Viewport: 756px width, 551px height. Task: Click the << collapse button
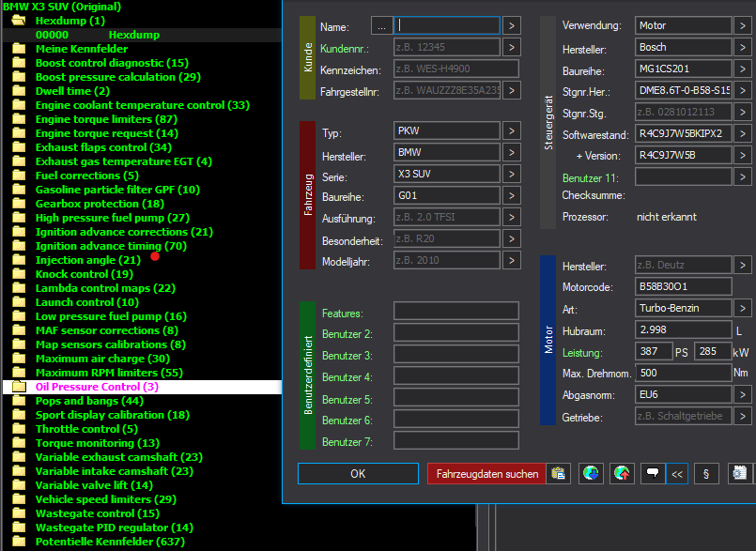677,474
